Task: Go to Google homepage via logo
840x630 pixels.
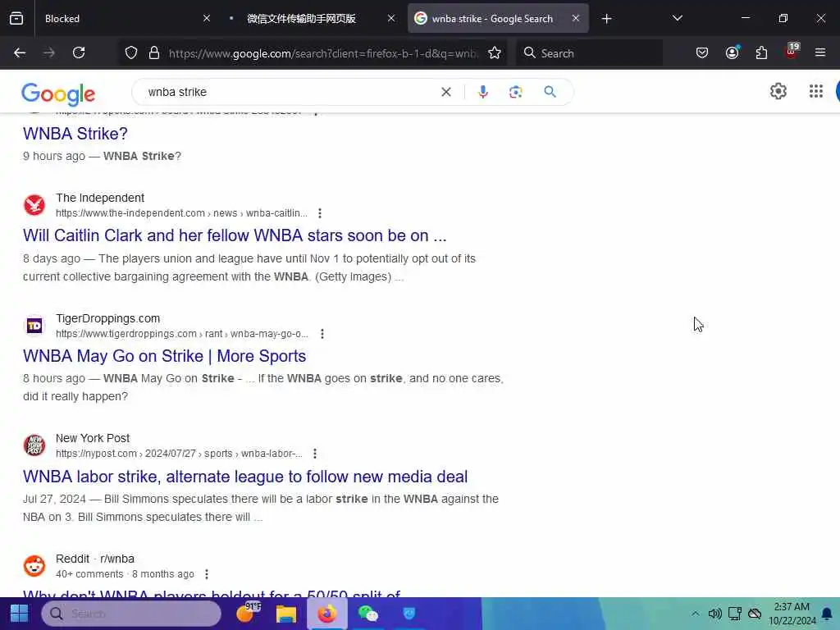Action: (58, 94)
